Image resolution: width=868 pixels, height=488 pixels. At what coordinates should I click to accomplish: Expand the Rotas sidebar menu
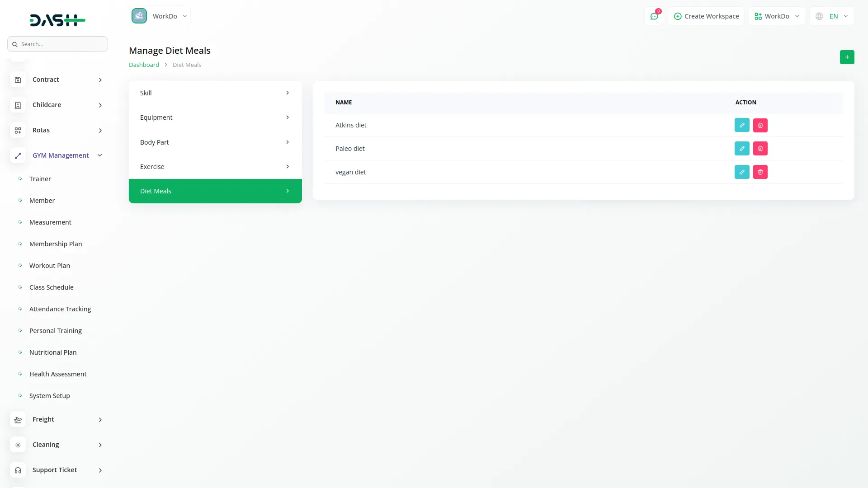pos(100,131)
